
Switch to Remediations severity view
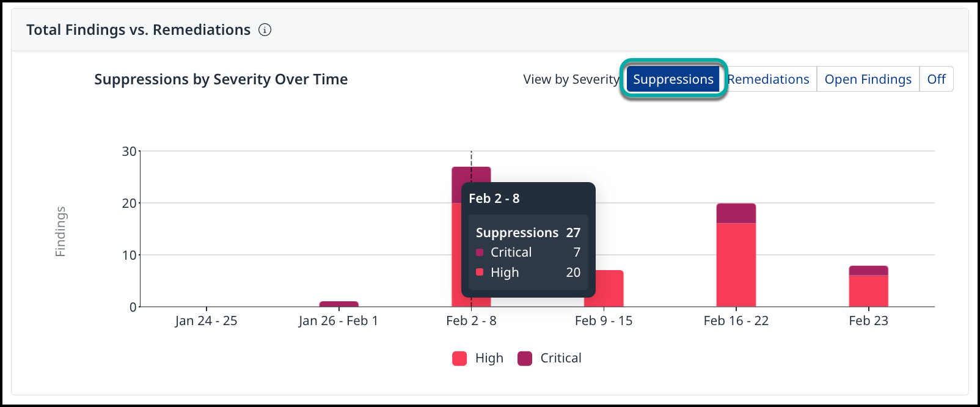click(x=768, y=79)
